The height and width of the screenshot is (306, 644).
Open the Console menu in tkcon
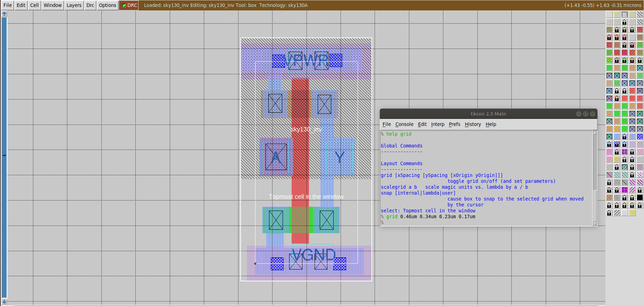404,124
